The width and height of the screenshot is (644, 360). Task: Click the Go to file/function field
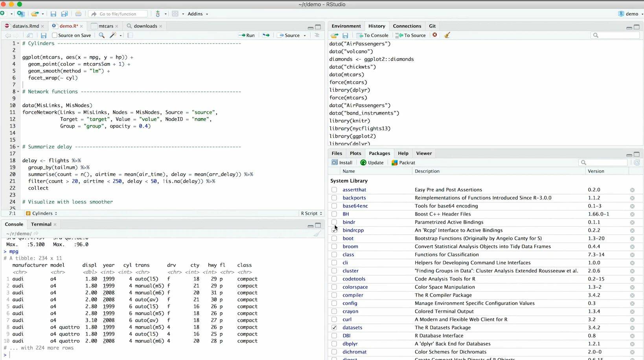click(x=118, y=14)
